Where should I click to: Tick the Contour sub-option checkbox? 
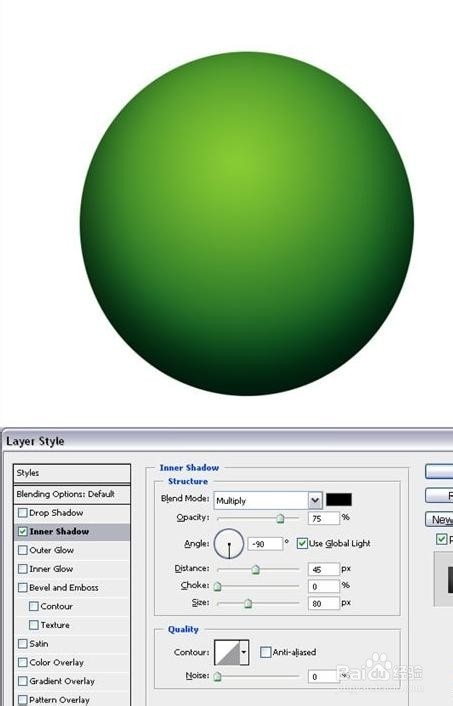pos(34,606)
